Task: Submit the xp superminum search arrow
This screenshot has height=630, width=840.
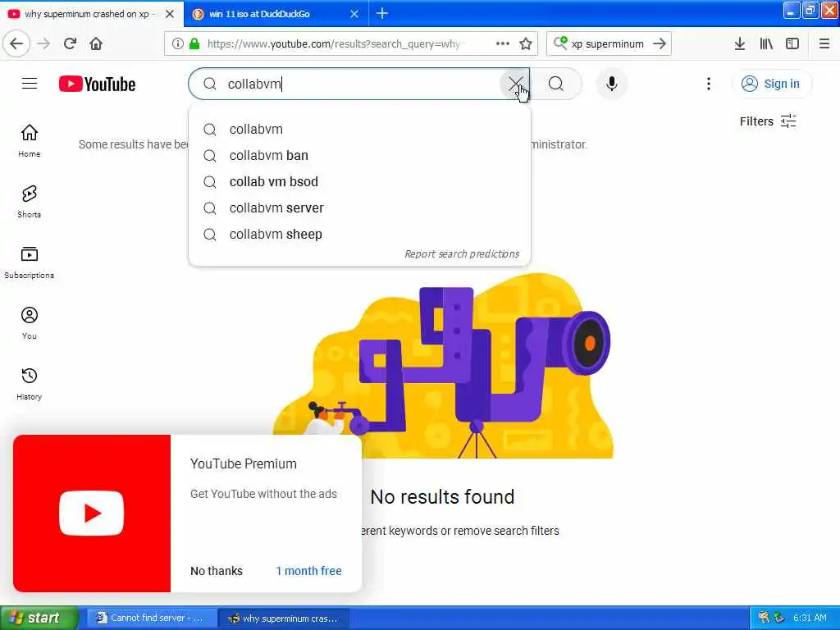Action: point(660,43)
